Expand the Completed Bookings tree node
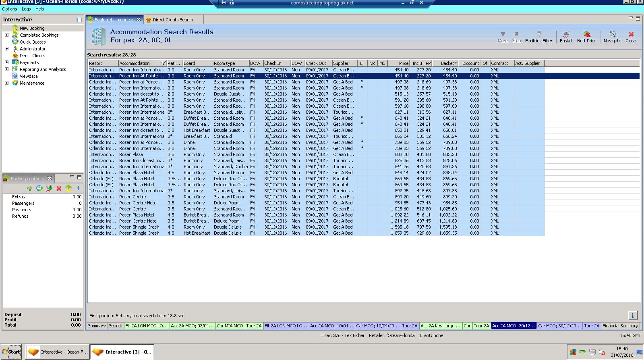This screenshot has height=360, width=644. [6, 35]
